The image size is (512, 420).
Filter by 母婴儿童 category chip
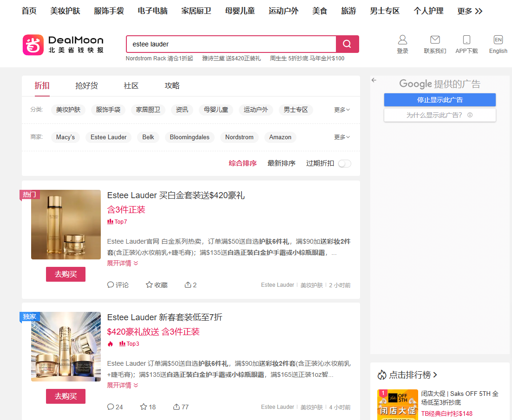216,110
